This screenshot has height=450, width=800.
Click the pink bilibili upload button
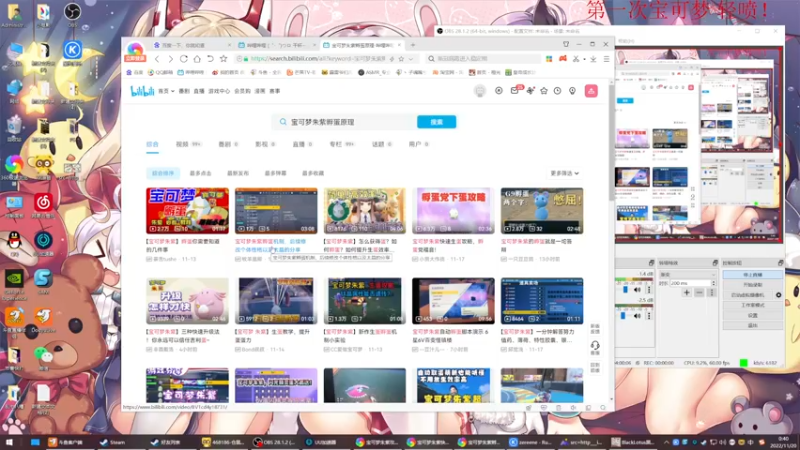pos(591,91)
